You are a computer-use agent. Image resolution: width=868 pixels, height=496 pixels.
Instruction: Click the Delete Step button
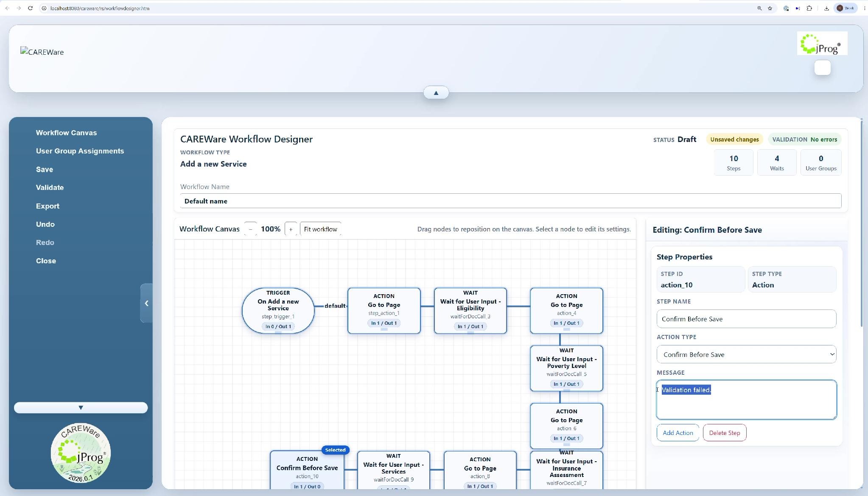pyautogui.click(x=724, y=433)
